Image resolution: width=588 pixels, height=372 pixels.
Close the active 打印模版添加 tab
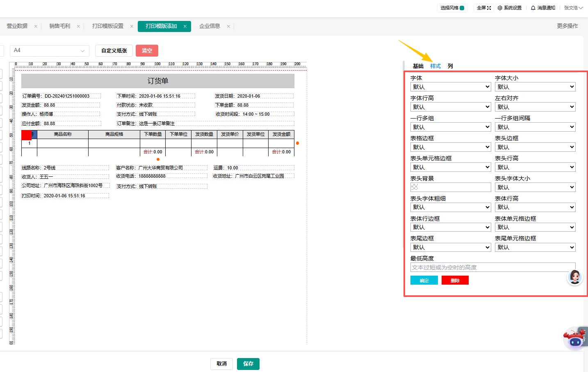pyautogui.click(x=185, y=26)
